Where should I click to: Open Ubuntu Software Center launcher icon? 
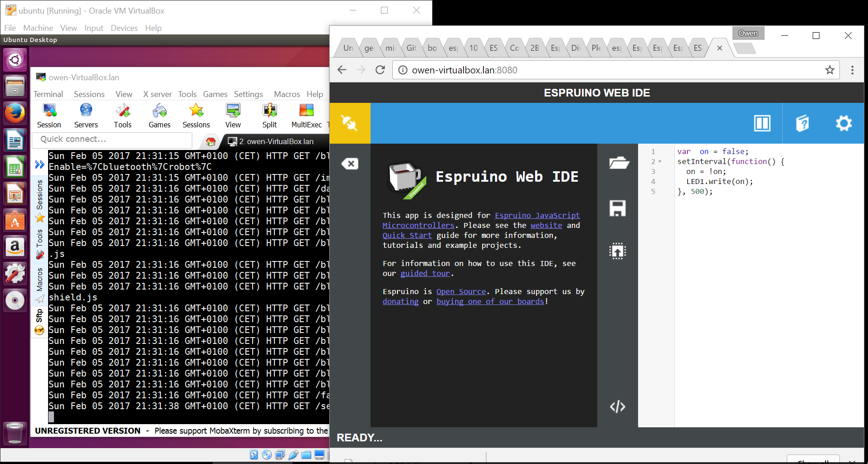click(x=15, y=220)
